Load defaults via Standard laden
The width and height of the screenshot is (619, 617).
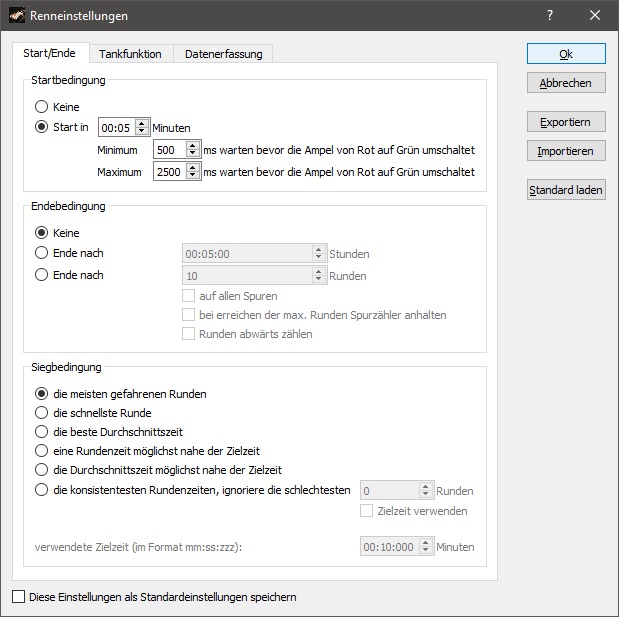566,190
